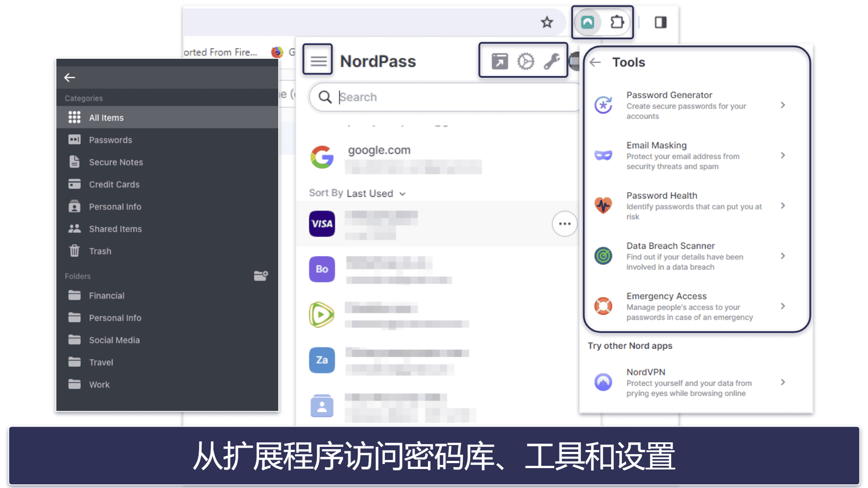The height and width of the screenshot is (488, 868).
Task: Click the Password Health heart icon
Action: [603, 205]
